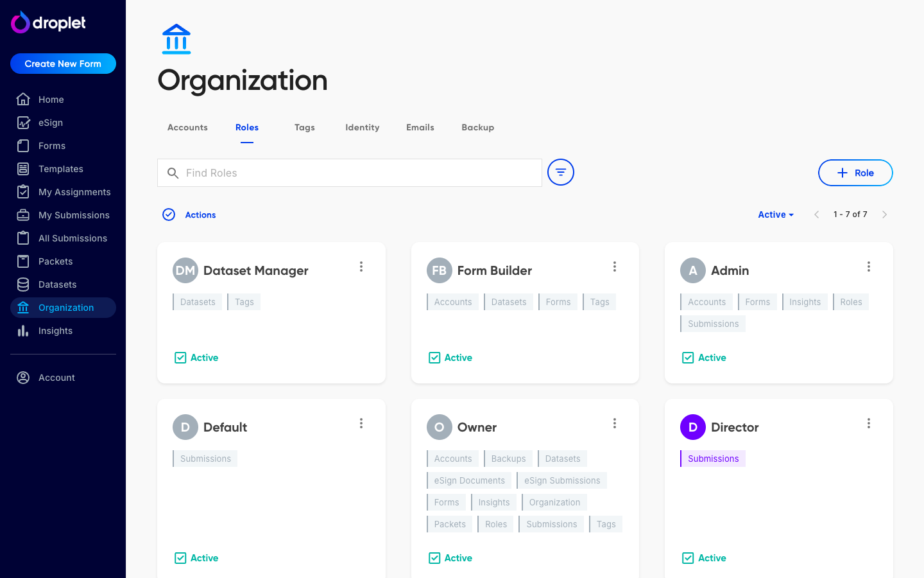Open All Submissions via its clipboard icon
The width and height of the screenshot is (924, 578).
(23, 238)
